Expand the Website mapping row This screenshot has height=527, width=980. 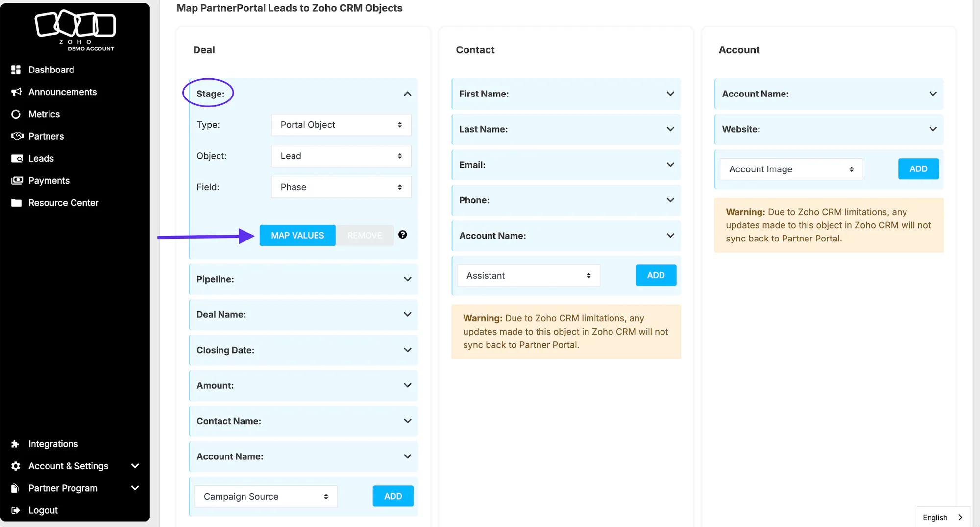coord(829,129)
